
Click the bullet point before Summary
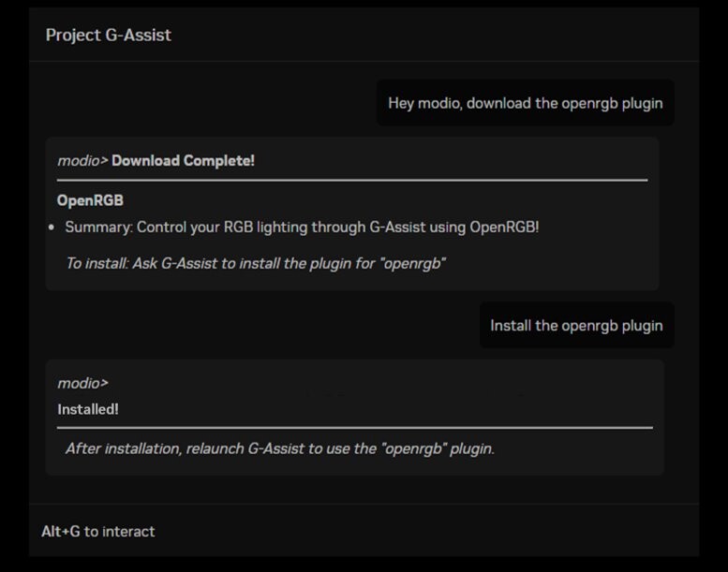pos(52,227)
